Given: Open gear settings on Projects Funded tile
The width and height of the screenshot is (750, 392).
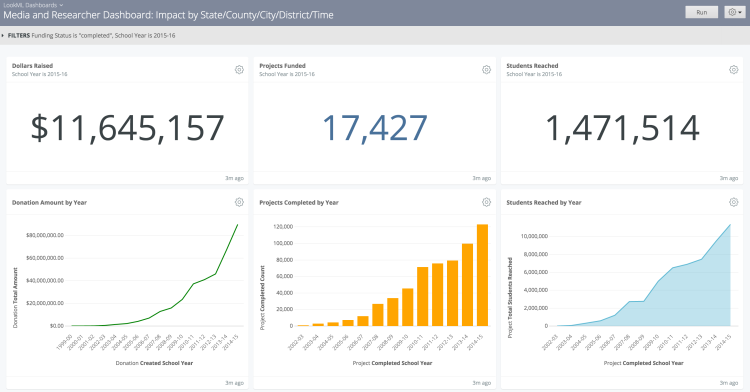Looking at the screenshot, I should 486,70.
